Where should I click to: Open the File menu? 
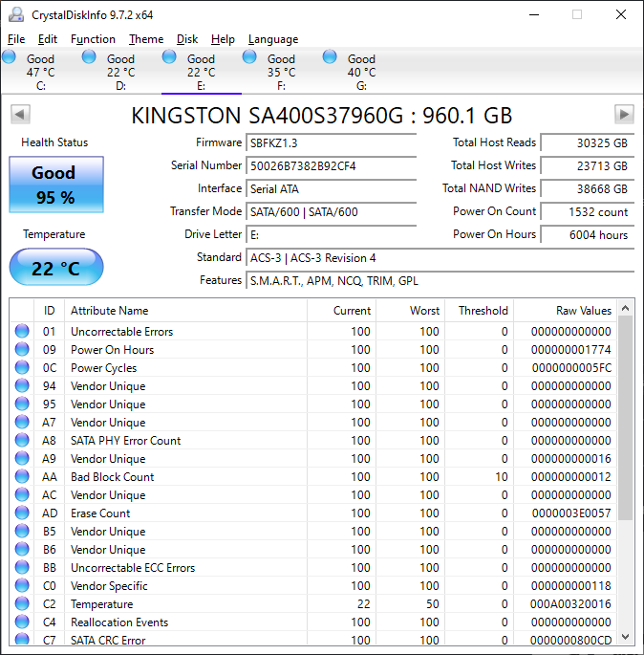[16, 39]
